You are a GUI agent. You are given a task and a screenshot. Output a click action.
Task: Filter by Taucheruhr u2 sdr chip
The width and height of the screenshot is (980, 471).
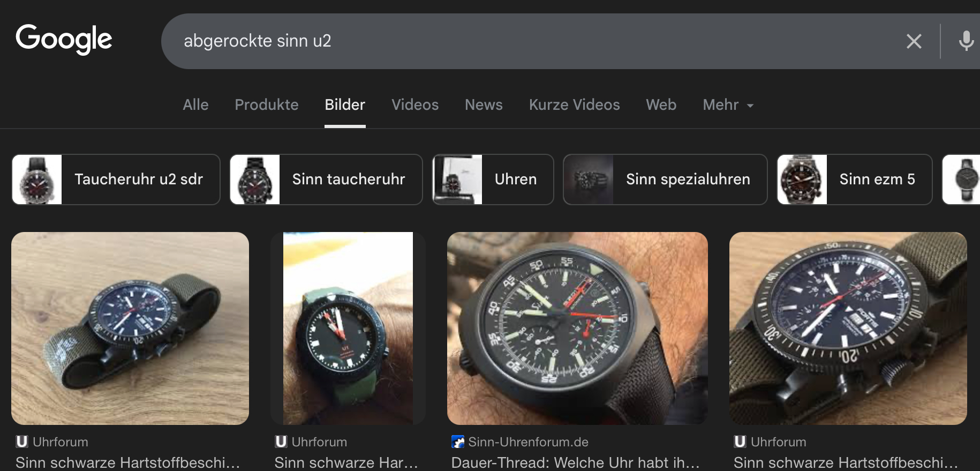tap(116, 180)
